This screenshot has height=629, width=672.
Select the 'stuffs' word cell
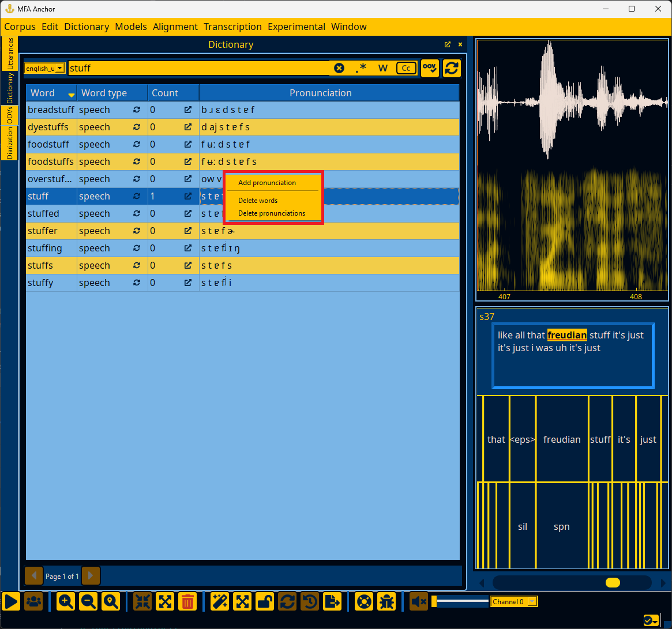tap(51, 266)
